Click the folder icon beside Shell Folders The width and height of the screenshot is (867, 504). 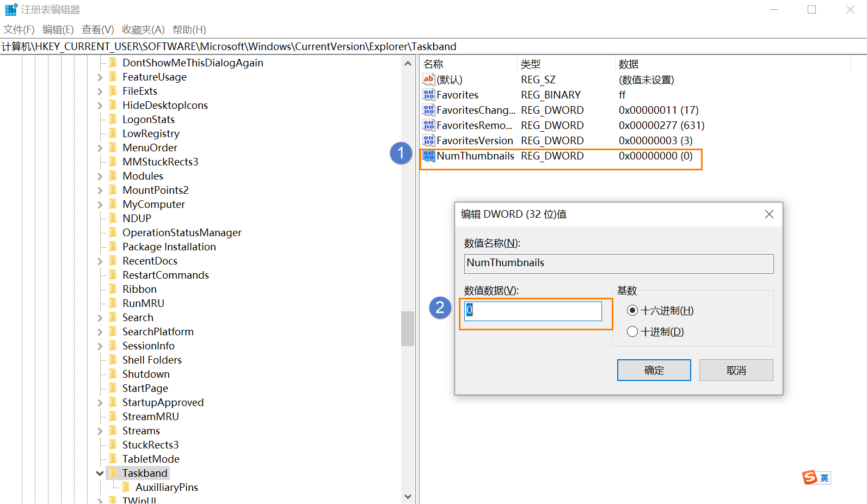tap(113, 360)
